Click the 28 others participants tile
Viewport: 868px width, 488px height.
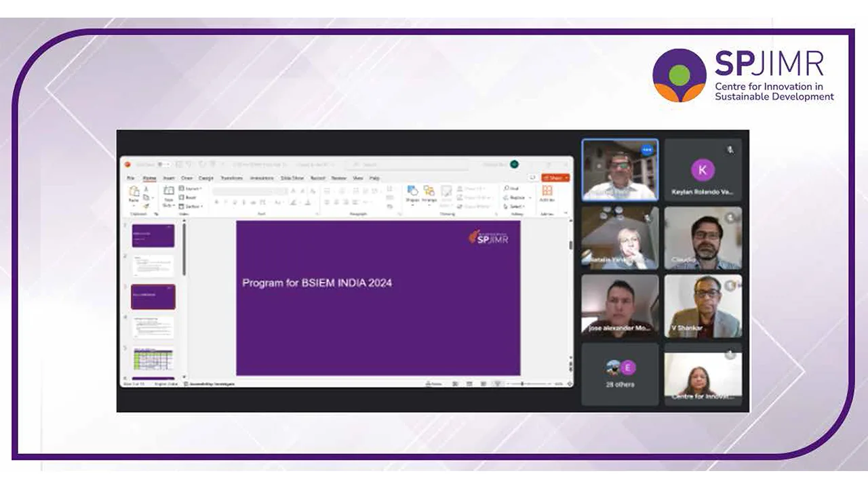coord(620,374)
